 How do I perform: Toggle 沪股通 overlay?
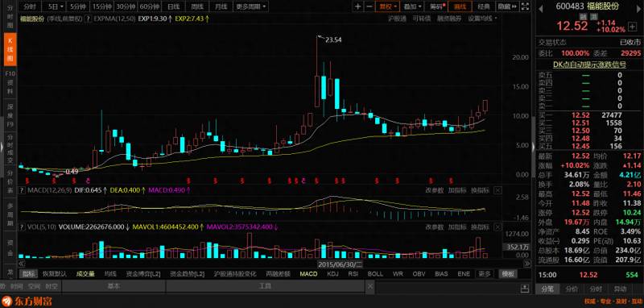pos(397,19)
